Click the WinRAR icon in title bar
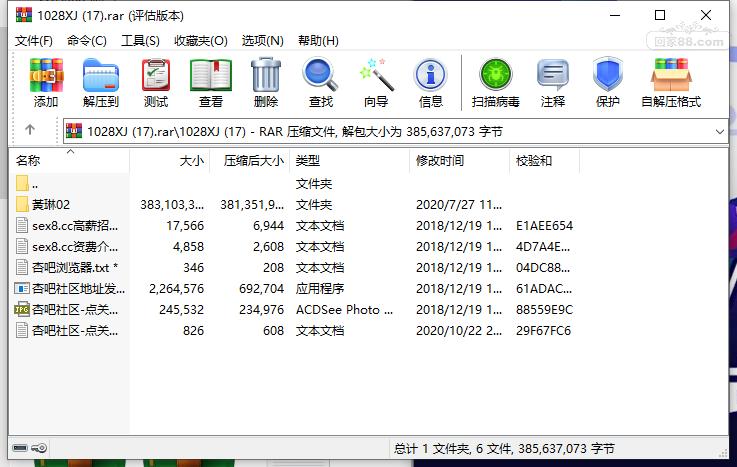This screenshot has height=467, width=737. click(x=24, y=15)
